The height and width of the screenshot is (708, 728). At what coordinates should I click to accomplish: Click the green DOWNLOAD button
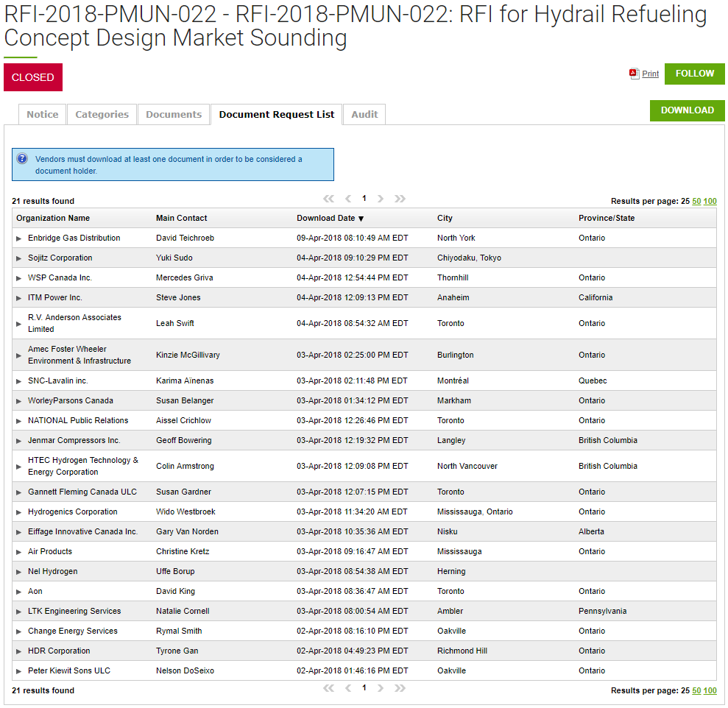[x=687, y=110]
